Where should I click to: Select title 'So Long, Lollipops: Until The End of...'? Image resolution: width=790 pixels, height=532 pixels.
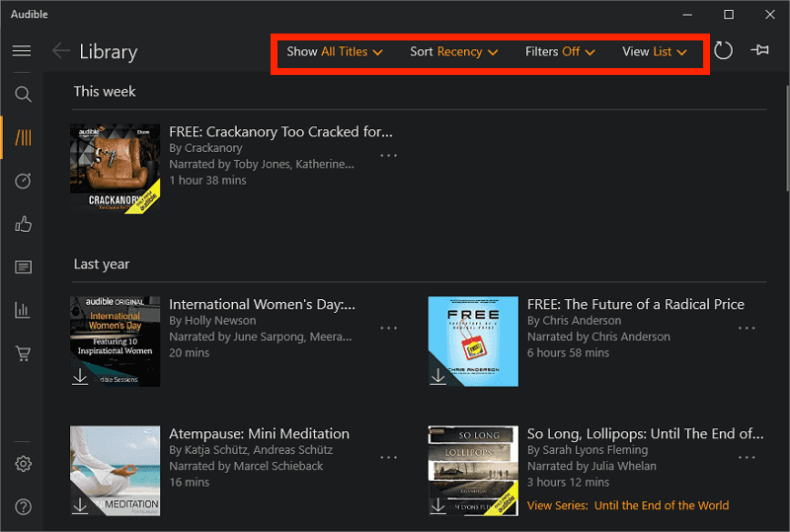click(x=646, y=433)
